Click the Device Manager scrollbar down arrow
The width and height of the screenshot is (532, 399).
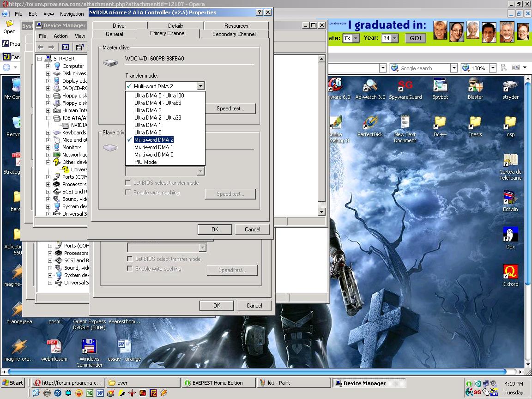pos(321,212)
